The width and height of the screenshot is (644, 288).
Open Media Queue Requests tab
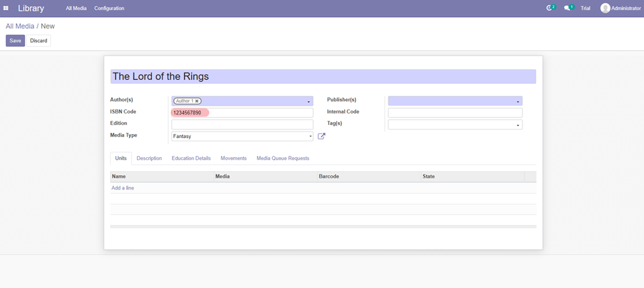[x=283, y=158]
